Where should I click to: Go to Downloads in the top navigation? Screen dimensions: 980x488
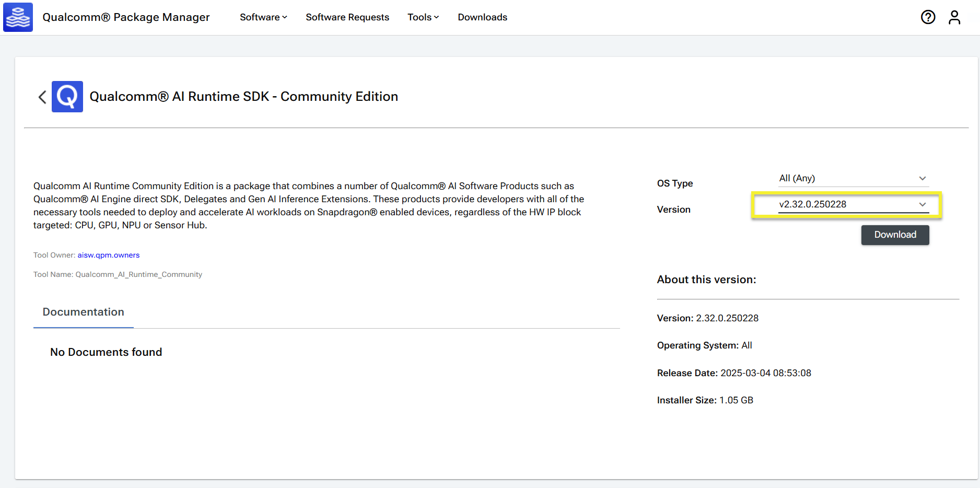click(x=483, y=17)
